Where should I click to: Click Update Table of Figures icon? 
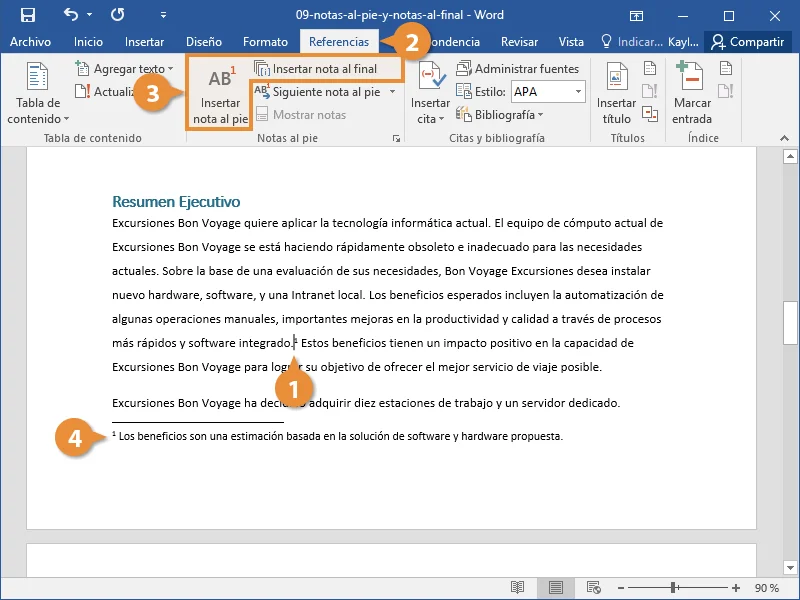coord(649,91)
